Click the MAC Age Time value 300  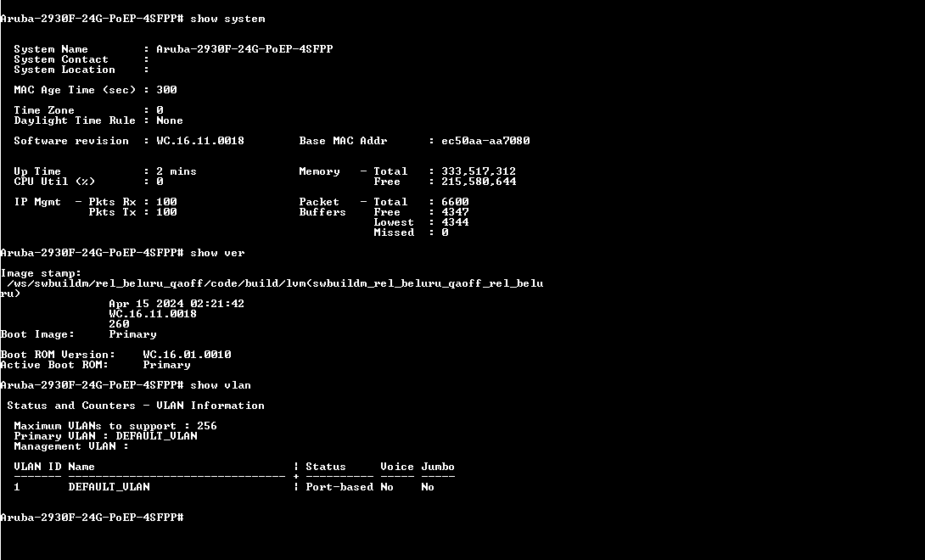[166, 90]
